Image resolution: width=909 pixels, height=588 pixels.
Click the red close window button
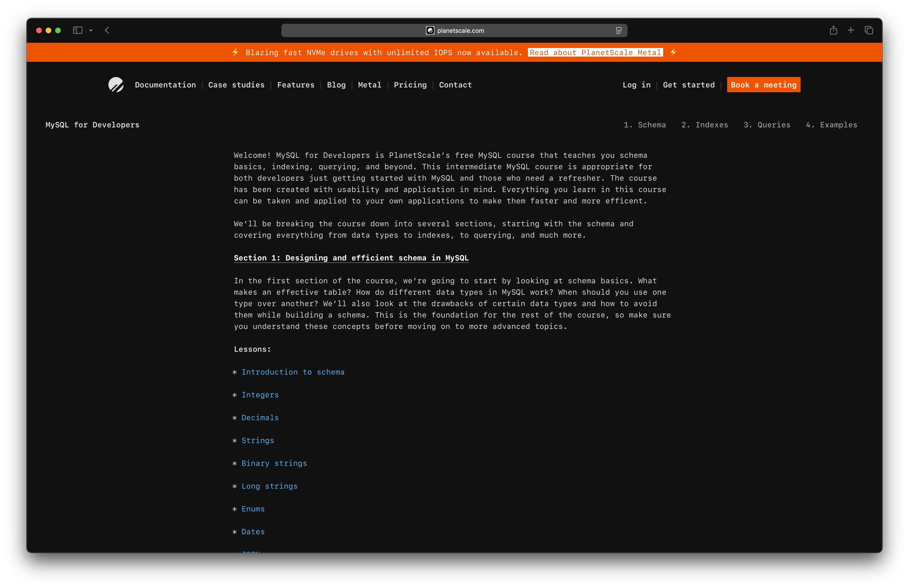pyautogui.click(x=39, y=31)
